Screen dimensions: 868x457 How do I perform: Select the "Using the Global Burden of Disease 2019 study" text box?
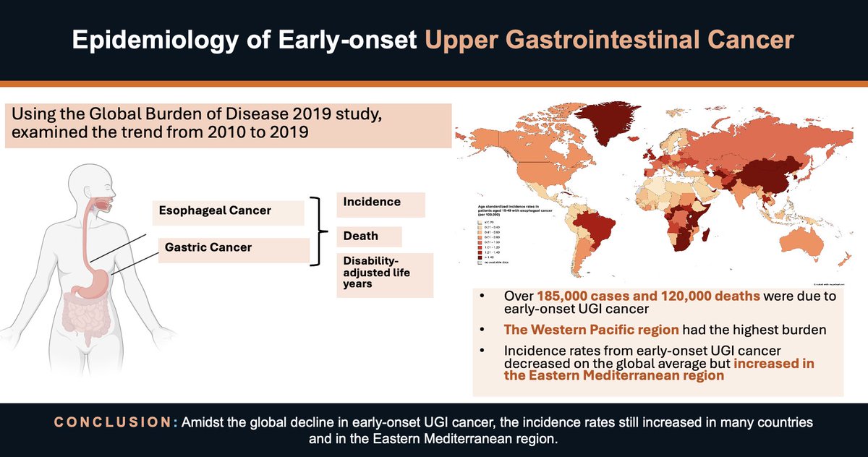click(228, 126)
